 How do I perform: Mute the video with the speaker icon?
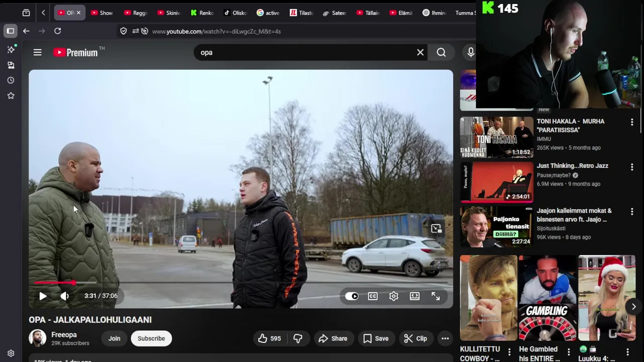pos(65,296)
